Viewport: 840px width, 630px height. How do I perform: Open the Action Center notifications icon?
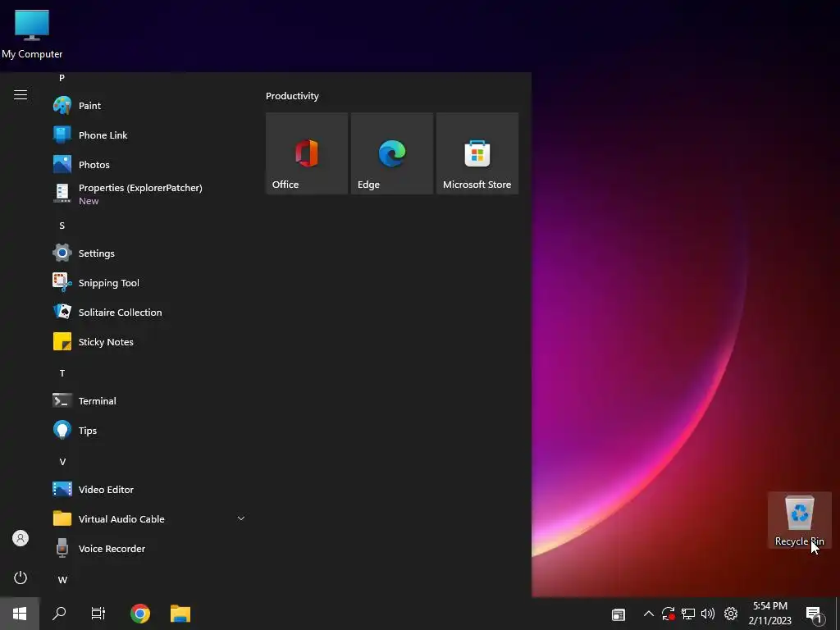pyautogui.click(x=815, y=614)
